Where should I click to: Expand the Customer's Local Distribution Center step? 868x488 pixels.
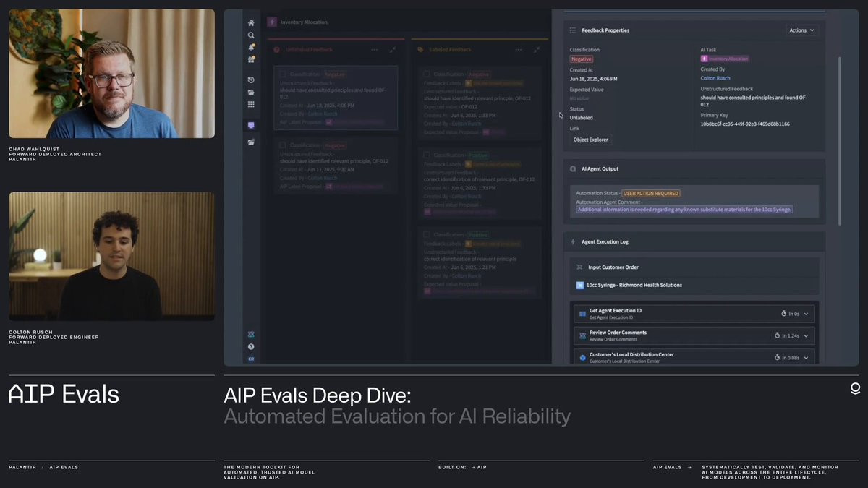(806, 357)
